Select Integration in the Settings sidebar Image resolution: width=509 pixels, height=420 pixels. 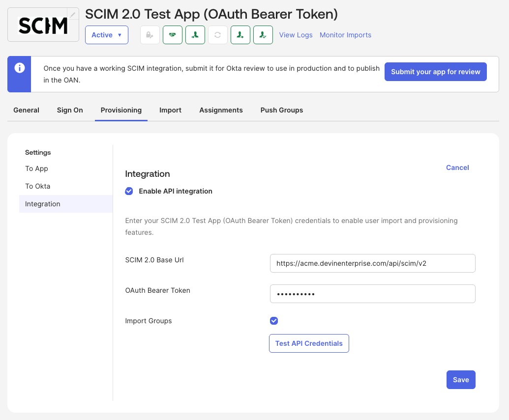coord(66,204)
